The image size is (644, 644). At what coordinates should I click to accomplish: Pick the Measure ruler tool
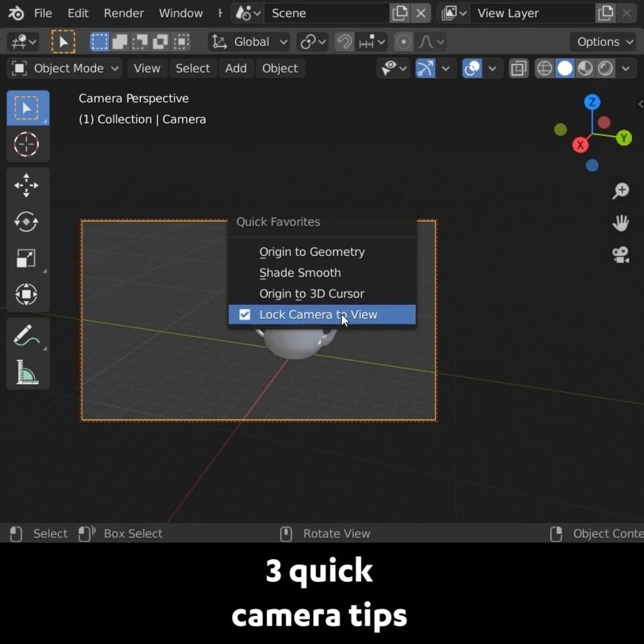pos(26,371)
